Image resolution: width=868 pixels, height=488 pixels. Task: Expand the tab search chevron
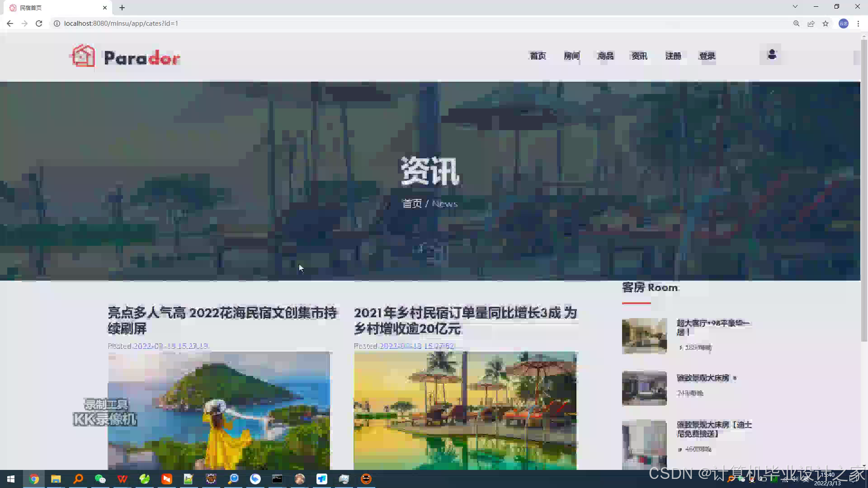(x=795, y=7)
